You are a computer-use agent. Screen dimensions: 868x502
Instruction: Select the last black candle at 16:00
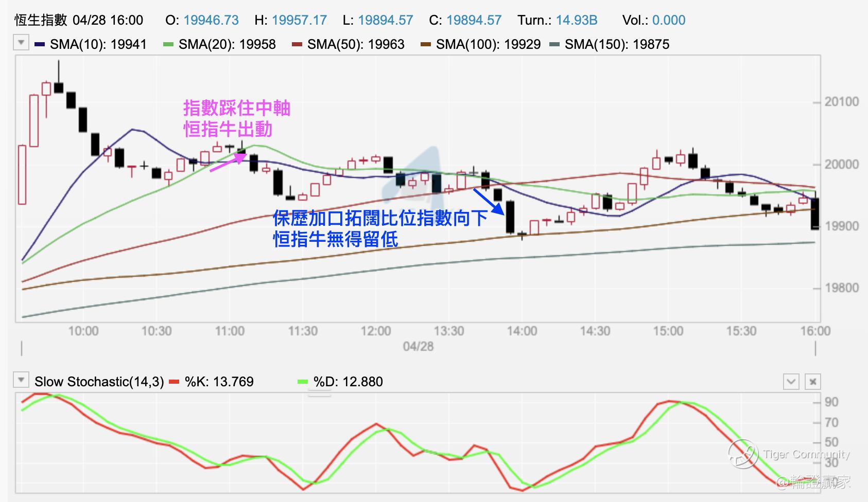815,213
